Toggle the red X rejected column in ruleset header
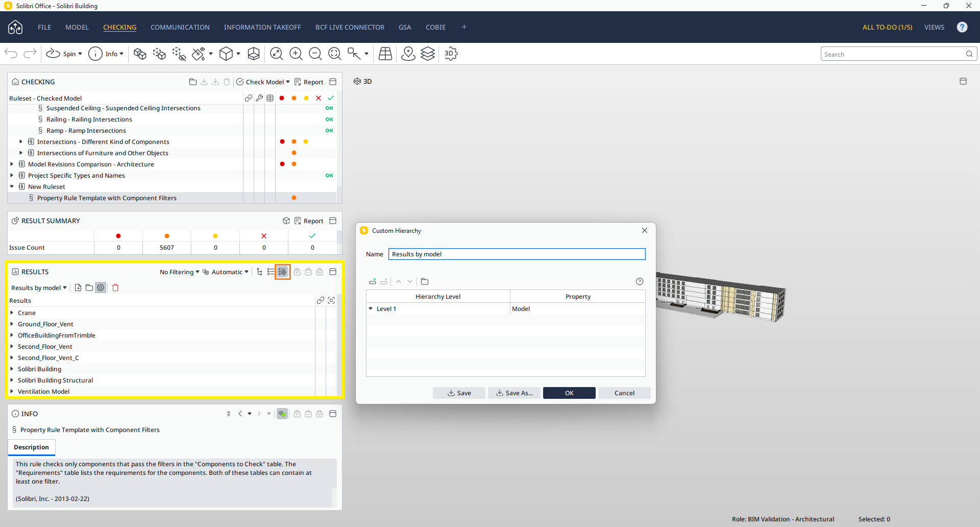Screen dimensions: 980x527 (x=318, y=98)
